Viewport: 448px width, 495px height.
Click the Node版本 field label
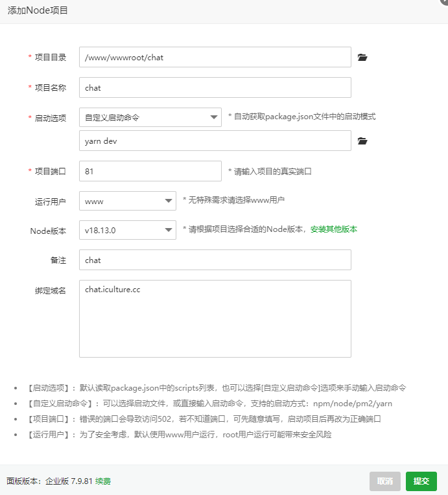tap(48, 231)
